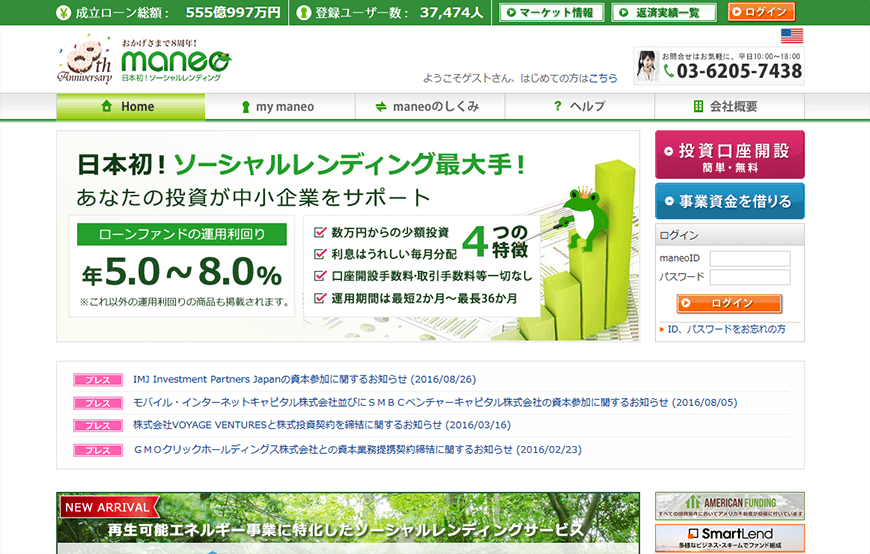Screen dimensions: 870x554
Task: Click the ローンファンドの運用利回り green label
Action: tap(182, 234)
